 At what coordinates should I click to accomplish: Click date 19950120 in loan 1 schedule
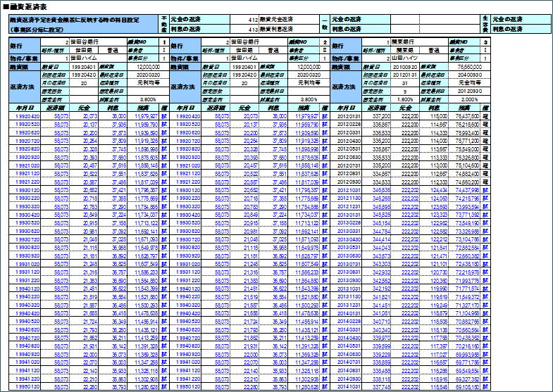tap(25, 387)
